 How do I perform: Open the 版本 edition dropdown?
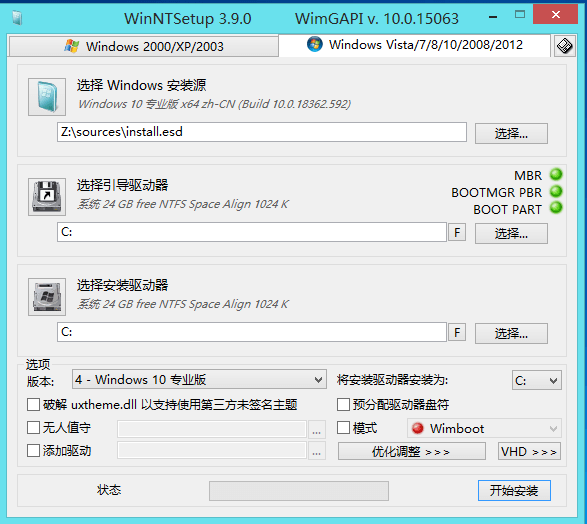pyautogui.click(x=199, y=380)
